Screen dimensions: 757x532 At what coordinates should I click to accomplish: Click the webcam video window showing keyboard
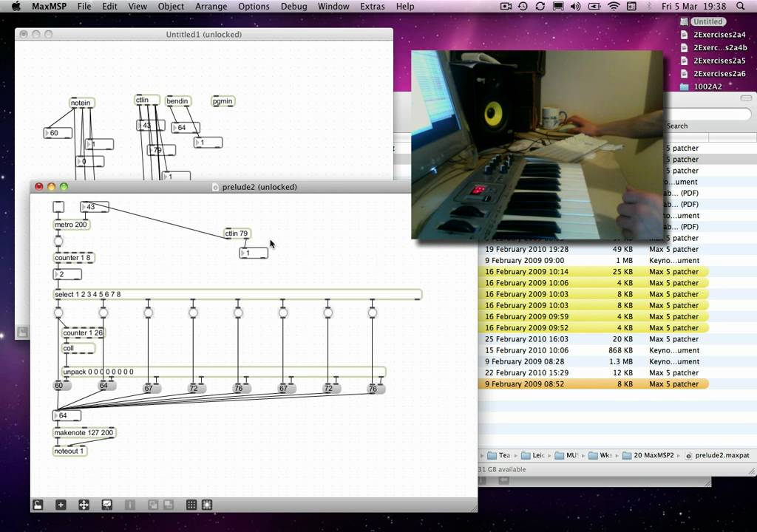point(537,145)
